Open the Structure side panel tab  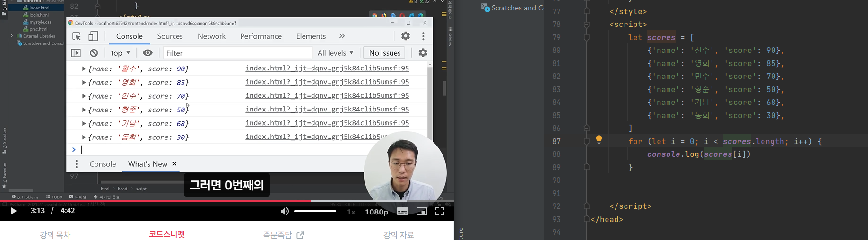click(x=4, y=141)
